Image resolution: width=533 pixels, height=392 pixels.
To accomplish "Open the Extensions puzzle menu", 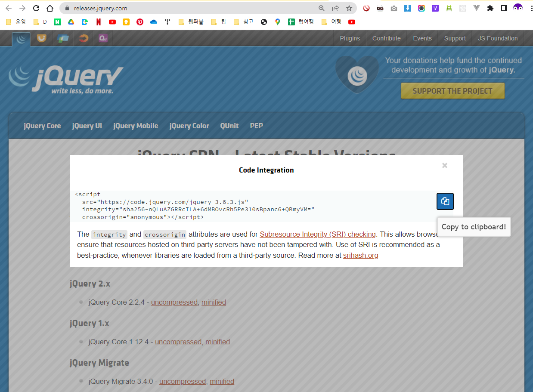I will pyautogui.click(x=490, y=8).
